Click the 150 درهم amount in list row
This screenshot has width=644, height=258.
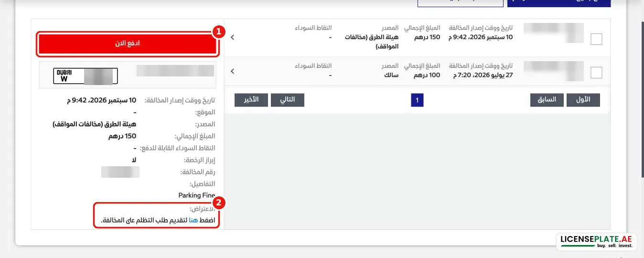(x=428, y=37)
